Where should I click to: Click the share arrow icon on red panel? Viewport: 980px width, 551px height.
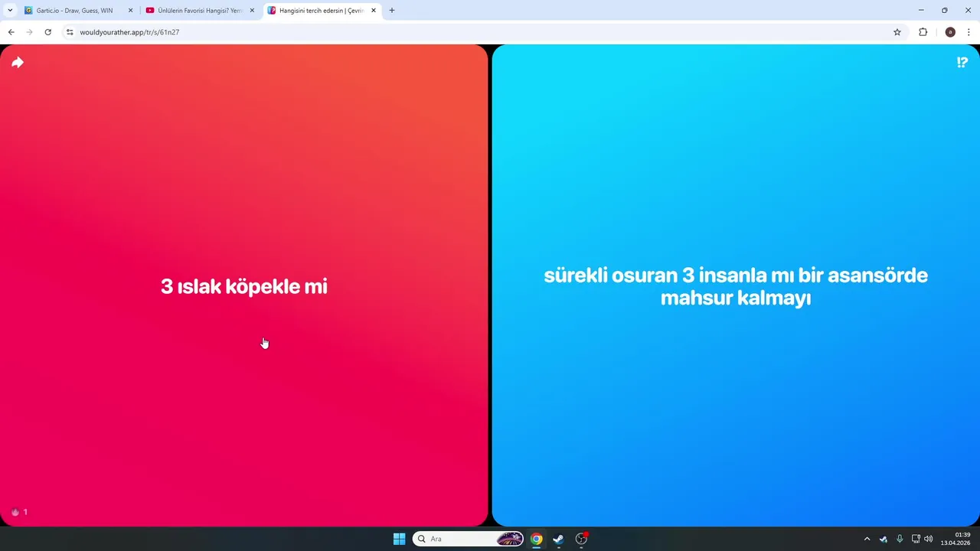(18, 63)
